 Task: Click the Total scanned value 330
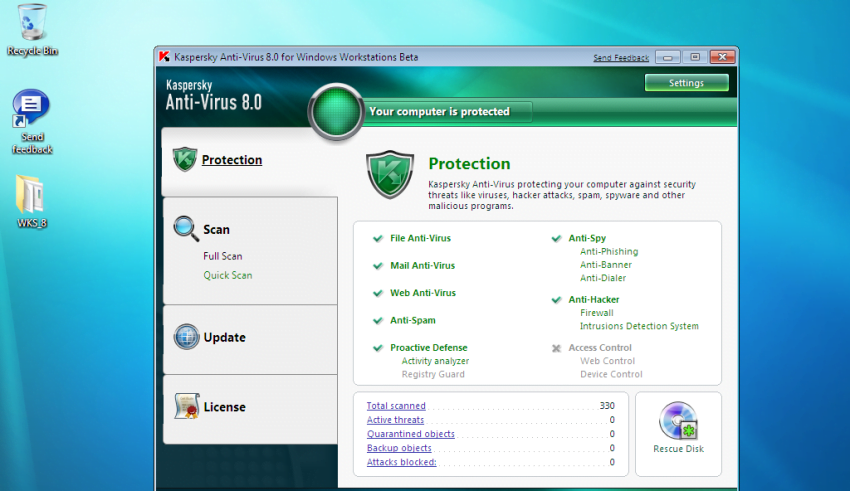pos(607,405)
